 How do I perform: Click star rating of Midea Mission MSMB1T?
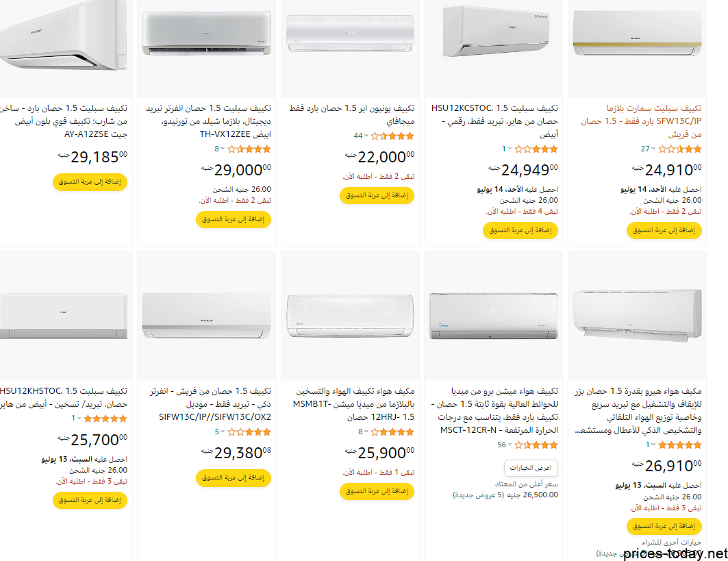coord(392,432)
